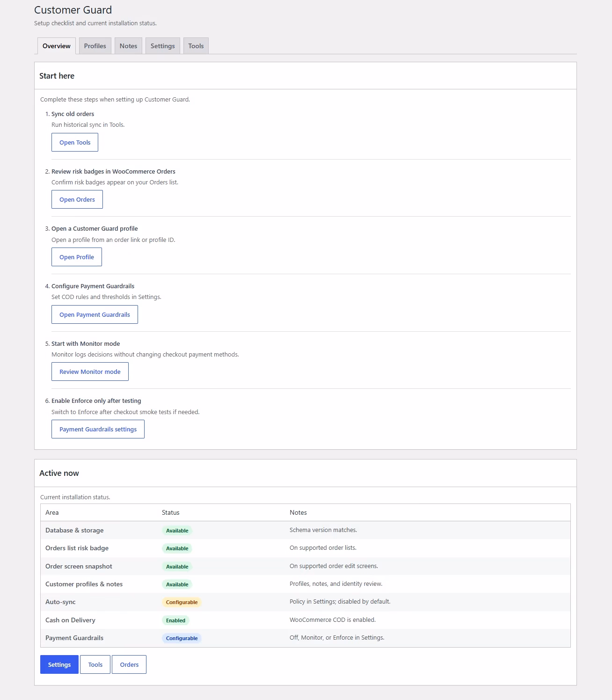Click note 'Policy in Settings; disabled by default.'
Viewport: 612px width, 700px height.
[340, 602]
